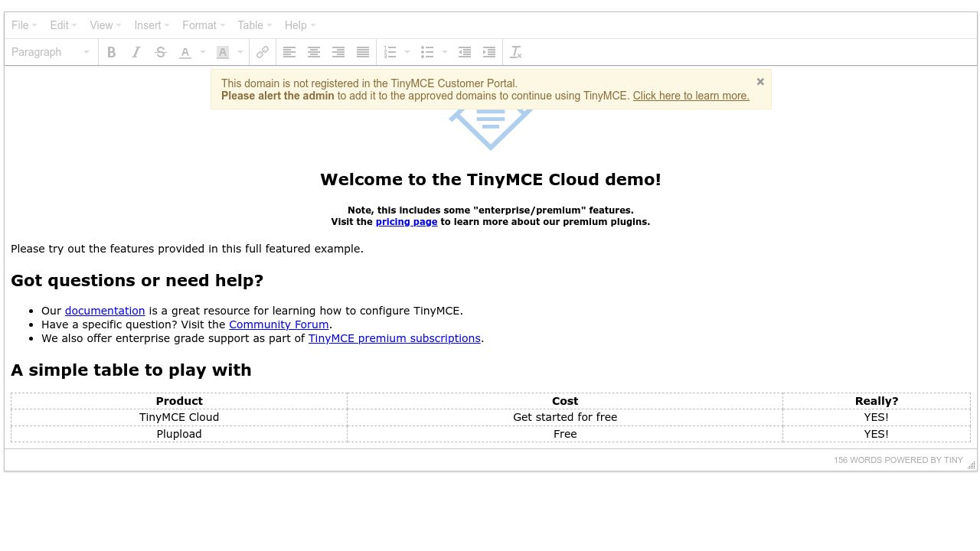980x551 pixels.
Task: Open TinyMCE premium subscriptions link
Action: click(x=394, y=338)
